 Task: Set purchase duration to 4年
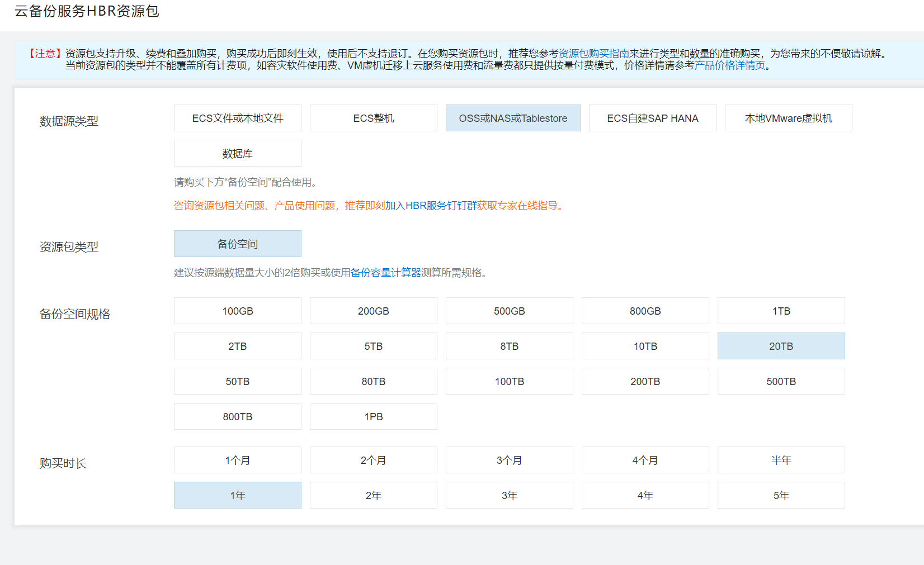[645, 495]
